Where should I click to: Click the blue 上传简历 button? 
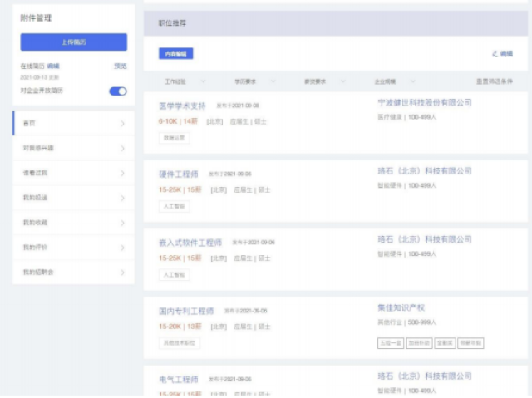click(x=74, y=42)
